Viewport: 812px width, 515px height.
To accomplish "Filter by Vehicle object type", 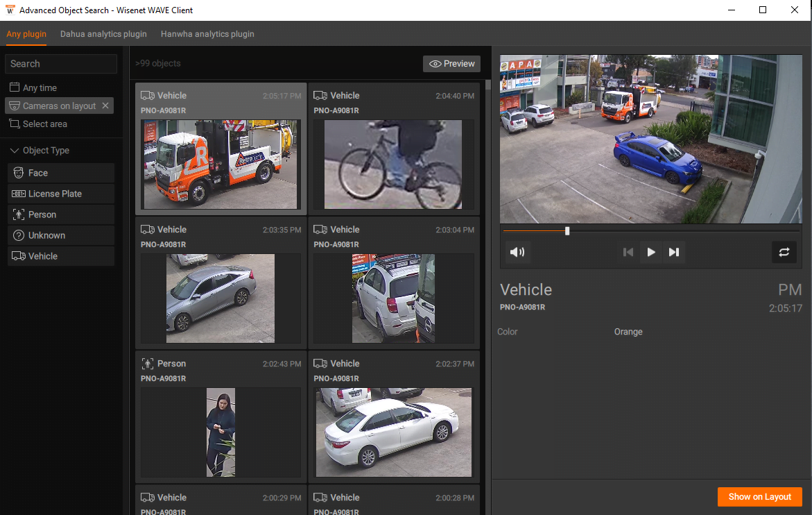I will (x=61, y=256).
